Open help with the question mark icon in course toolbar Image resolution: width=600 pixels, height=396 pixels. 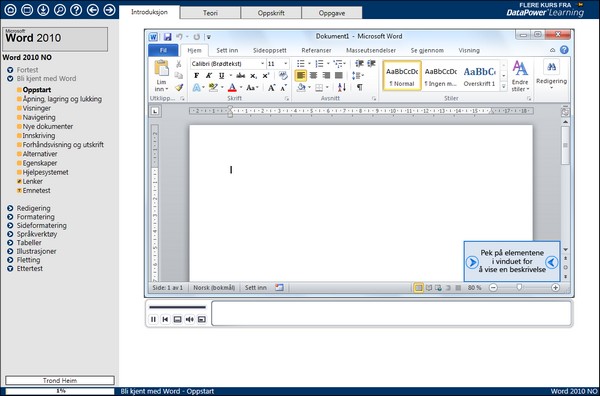(x=76, y=10)
